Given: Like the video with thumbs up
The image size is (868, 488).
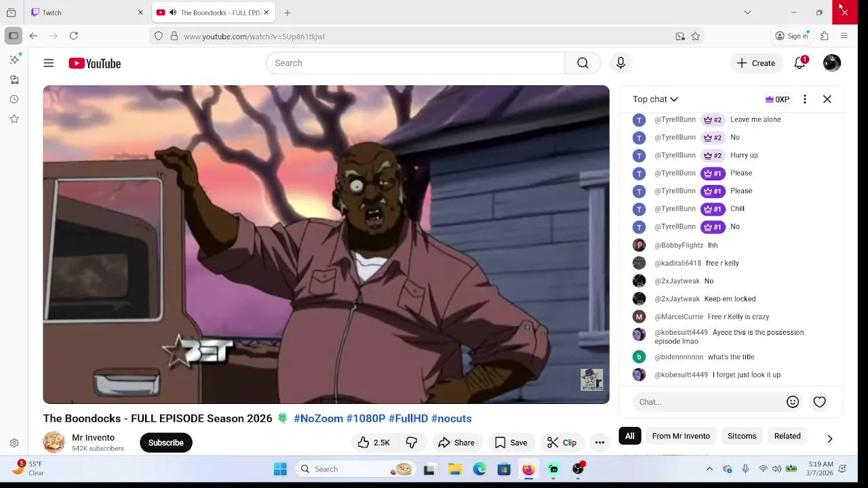Looking at the screenshot, I should click(x=373, y=443).
